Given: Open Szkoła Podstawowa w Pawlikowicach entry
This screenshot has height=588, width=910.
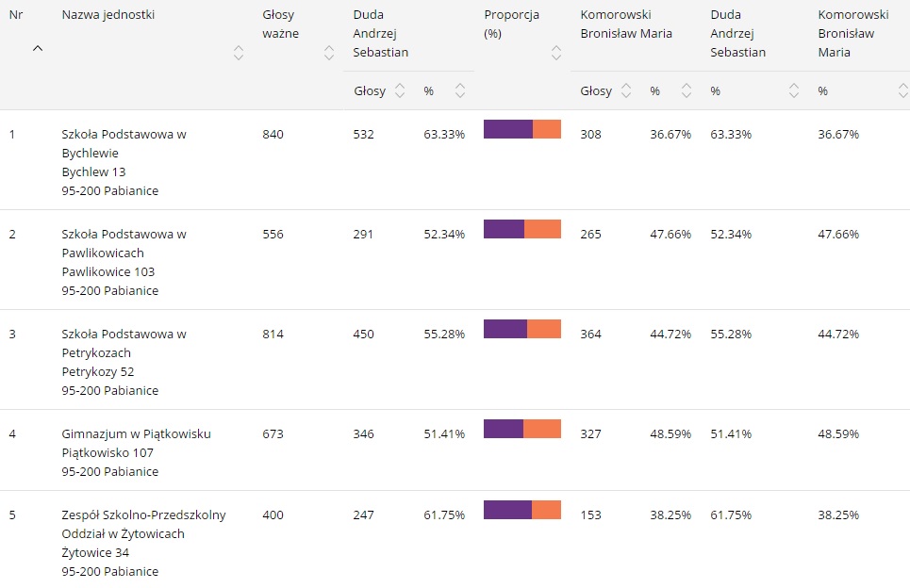Looking at the screenshot, I should click(124, 243).
